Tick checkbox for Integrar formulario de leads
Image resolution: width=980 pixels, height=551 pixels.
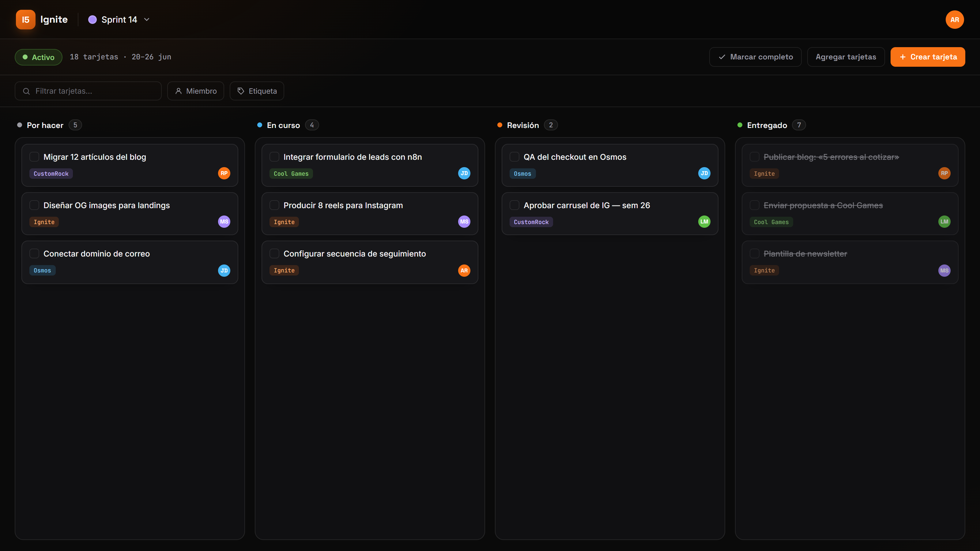274,157
